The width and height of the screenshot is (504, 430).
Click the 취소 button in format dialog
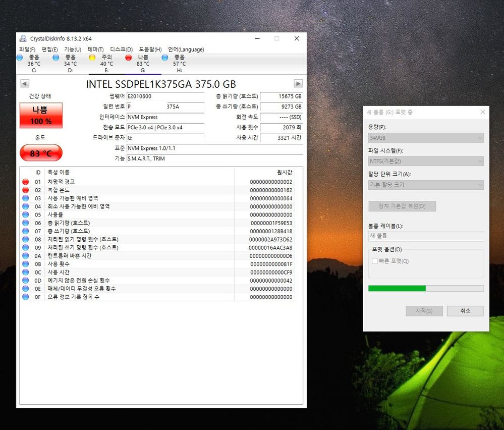[465, 311]
